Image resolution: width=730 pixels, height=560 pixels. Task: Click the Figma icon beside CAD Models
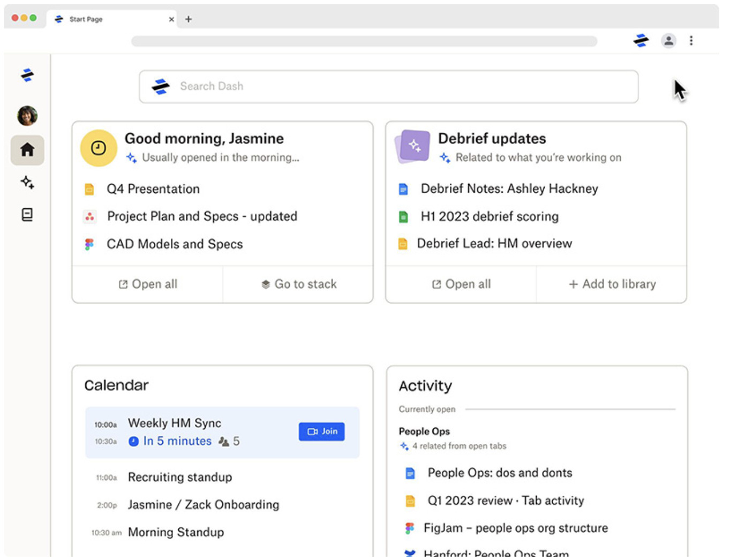(x=89, y=244)
